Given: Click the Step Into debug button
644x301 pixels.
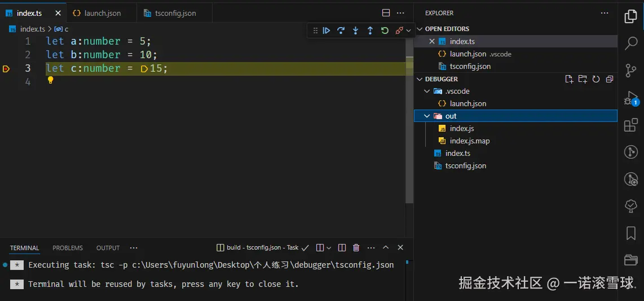Looking at the screenshot, I should click(356, 30).
